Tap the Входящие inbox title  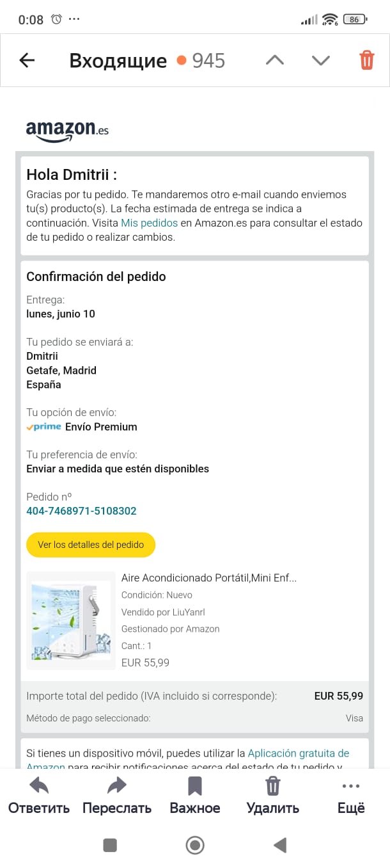coord(118,61)
